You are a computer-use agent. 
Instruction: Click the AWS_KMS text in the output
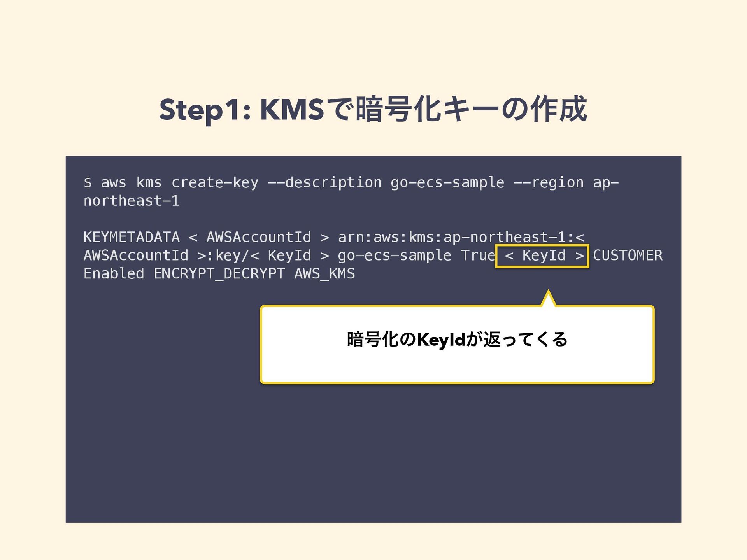click(324, 274)
